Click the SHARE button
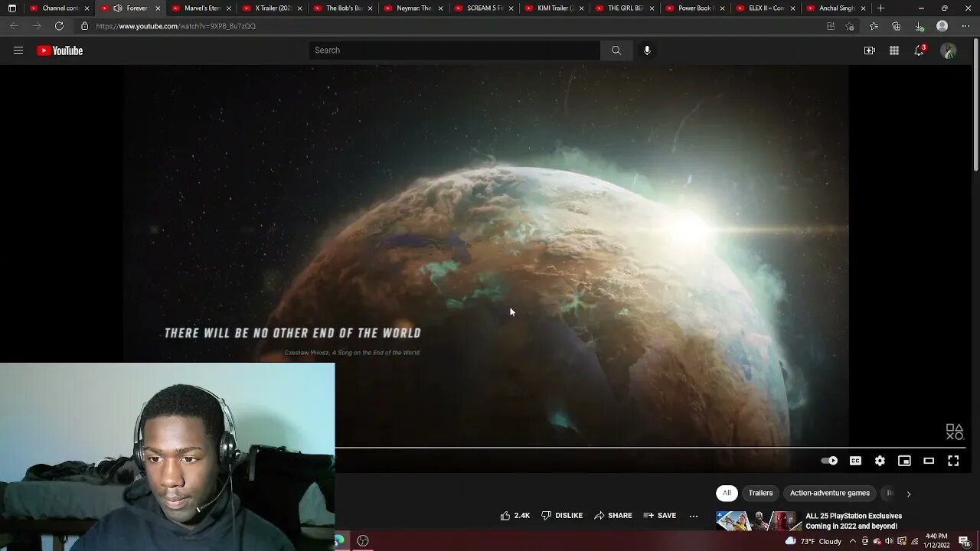This screenshot has height=551, width=980. pos(613,516)
